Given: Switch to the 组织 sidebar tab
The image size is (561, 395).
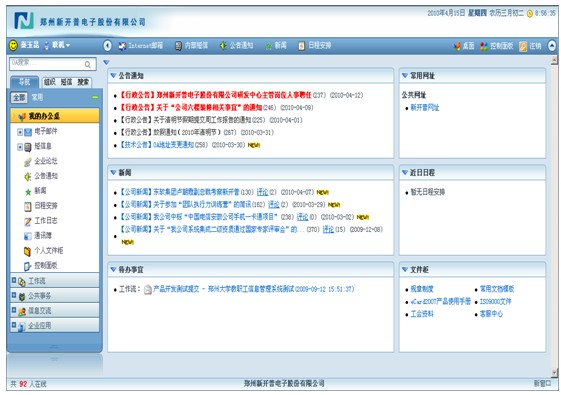Looking at the screenshot, I should pos(50,82).
